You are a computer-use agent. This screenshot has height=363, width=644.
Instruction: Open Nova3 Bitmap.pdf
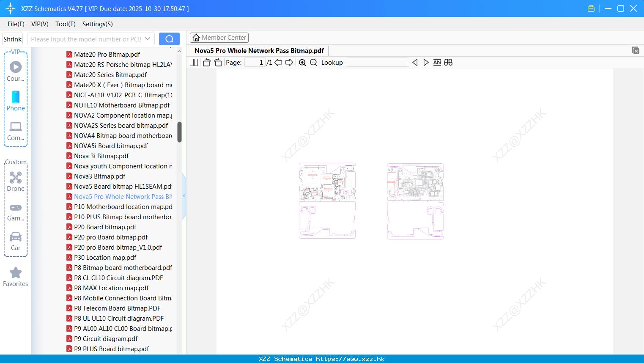[96, 176]
